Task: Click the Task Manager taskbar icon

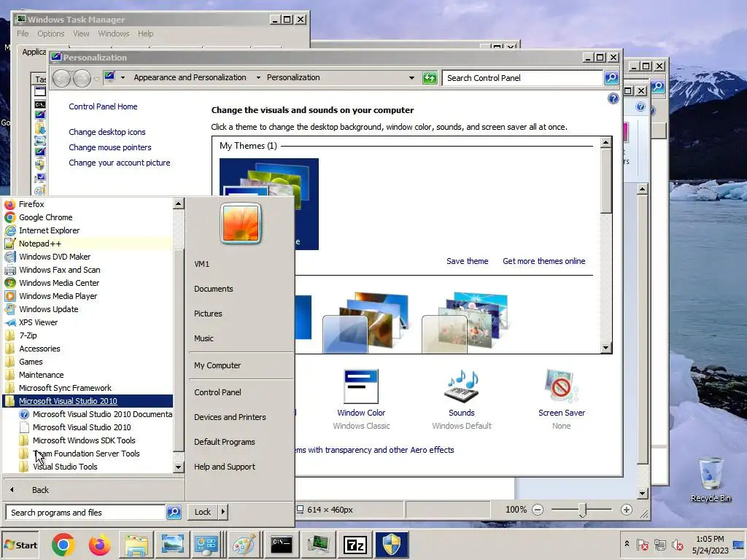Action: tap(318, 545)
